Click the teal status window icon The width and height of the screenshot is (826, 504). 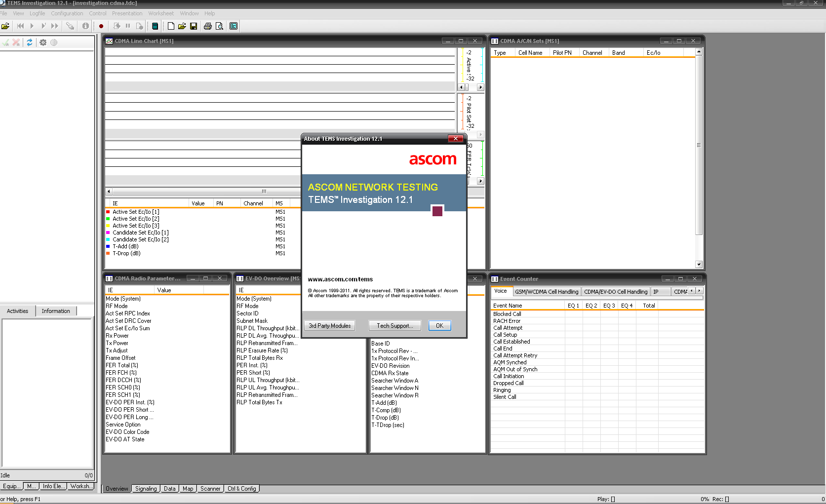click(x=234, y=26)
